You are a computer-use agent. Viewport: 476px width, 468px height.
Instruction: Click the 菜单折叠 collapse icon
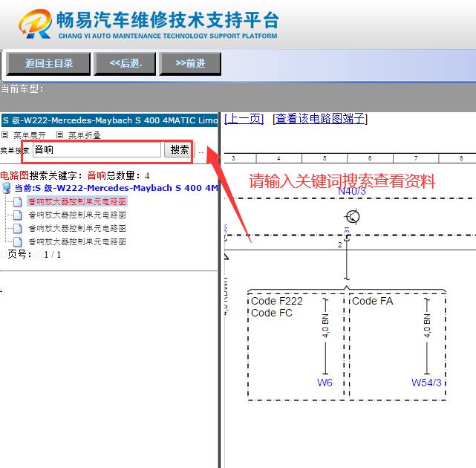pos(59,134)
